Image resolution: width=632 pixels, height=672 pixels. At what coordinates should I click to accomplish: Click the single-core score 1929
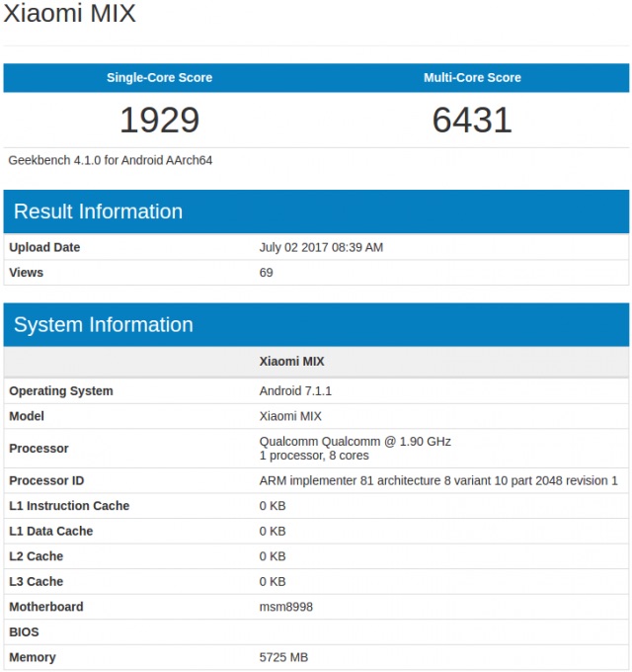tap(159, 120)
